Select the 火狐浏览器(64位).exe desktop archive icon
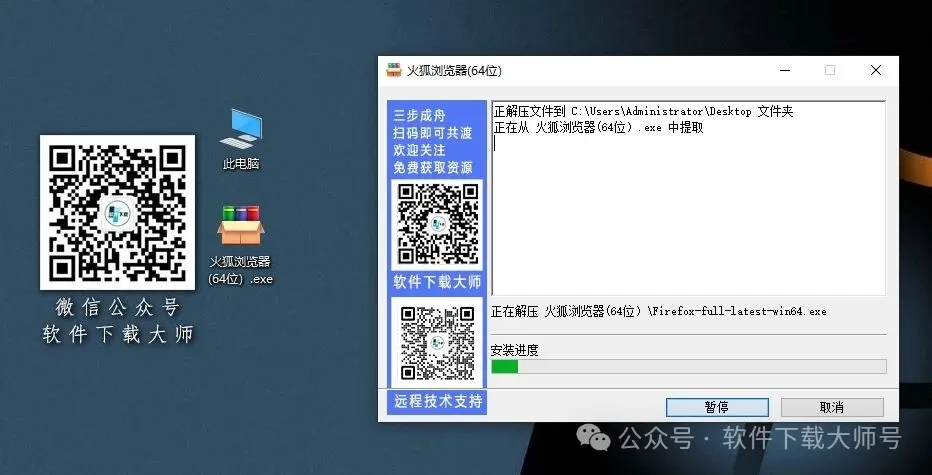This screenshot has height=475, width=932. tap(241, 245)
